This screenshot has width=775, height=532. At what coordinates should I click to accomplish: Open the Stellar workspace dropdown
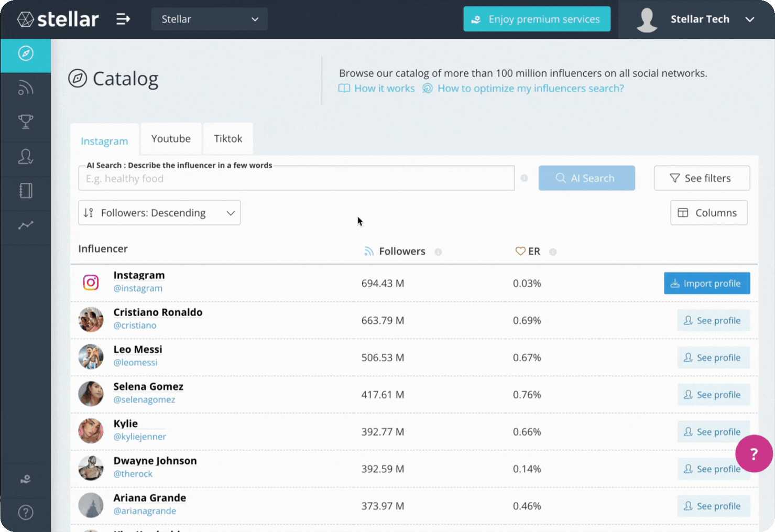(x=210, y=19)
